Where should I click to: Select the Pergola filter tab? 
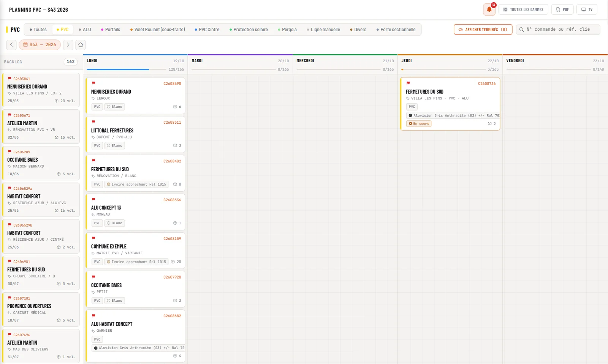[287, 30]
